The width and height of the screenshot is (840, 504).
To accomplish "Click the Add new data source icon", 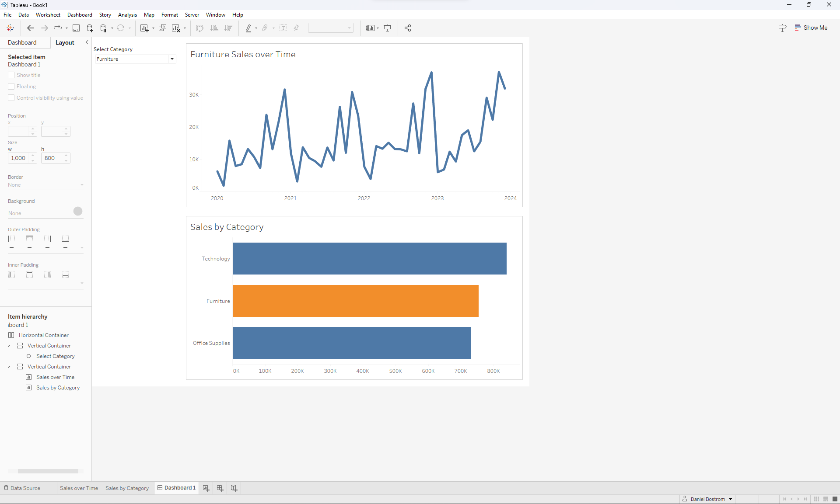I will 90,28.
